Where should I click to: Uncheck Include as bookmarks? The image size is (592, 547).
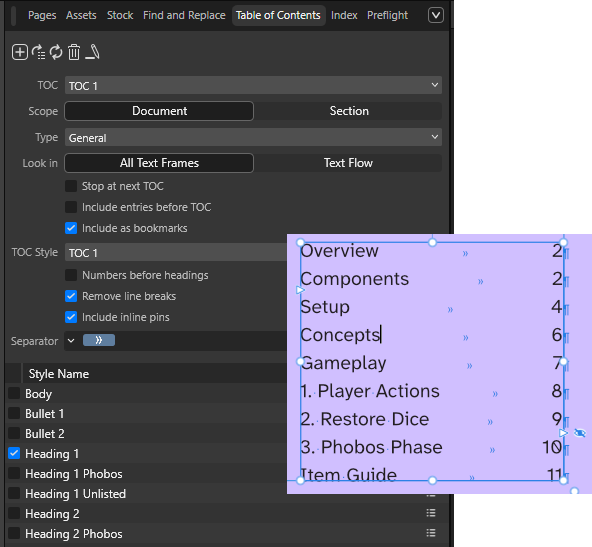click(x=71, y=228)
